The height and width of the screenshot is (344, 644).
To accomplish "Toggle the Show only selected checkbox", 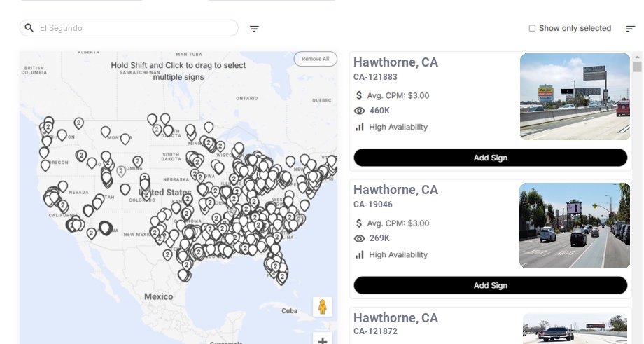I will point(532,28).
